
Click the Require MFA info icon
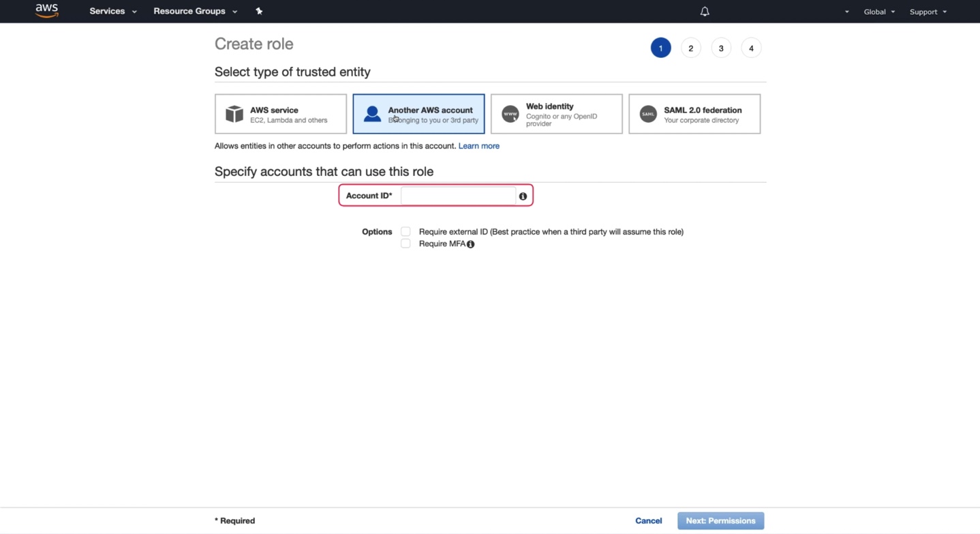(470, 244)
